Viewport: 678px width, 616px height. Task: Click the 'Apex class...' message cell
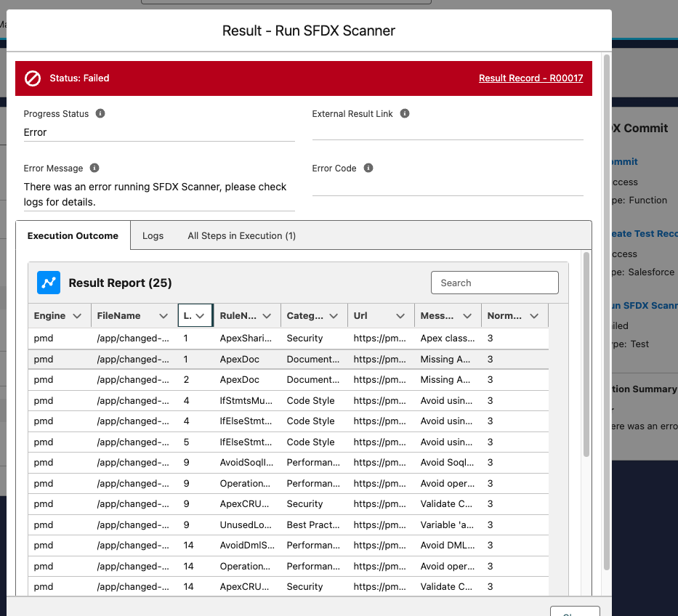pos(448,338)
